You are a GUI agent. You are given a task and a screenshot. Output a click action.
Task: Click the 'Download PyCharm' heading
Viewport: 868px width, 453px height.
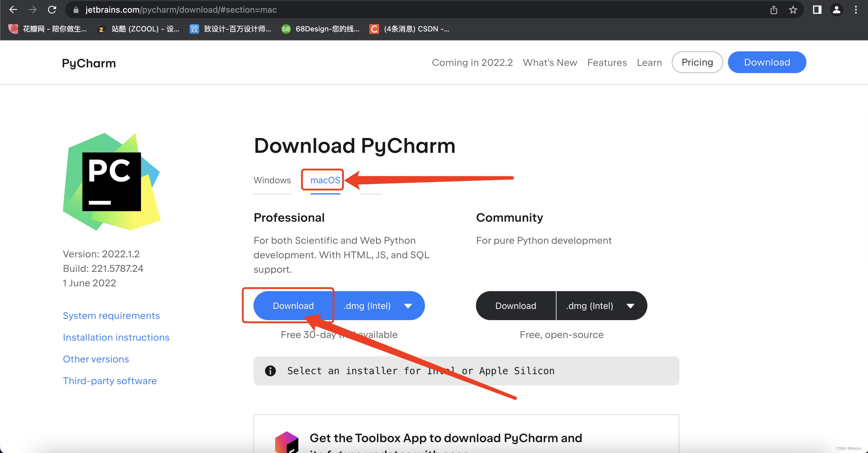tap(355, 146)
